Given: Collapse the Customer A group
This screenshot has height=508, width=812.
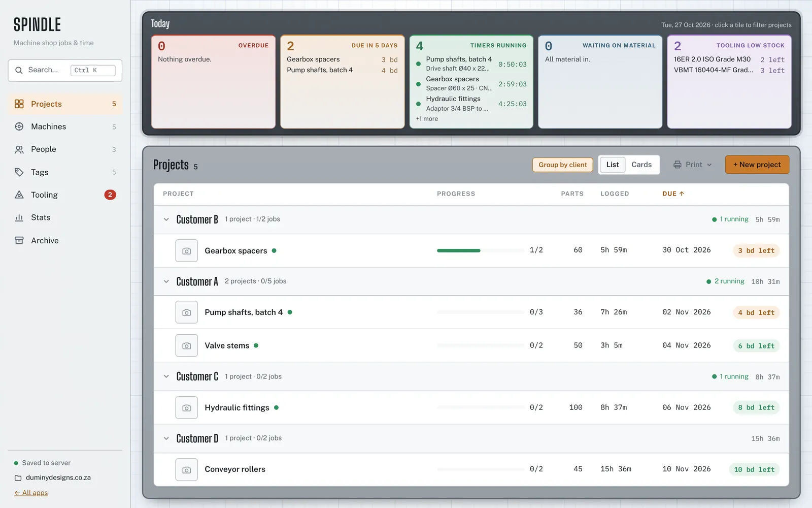Looking at the screenshot, I should [x=166, y=281].
